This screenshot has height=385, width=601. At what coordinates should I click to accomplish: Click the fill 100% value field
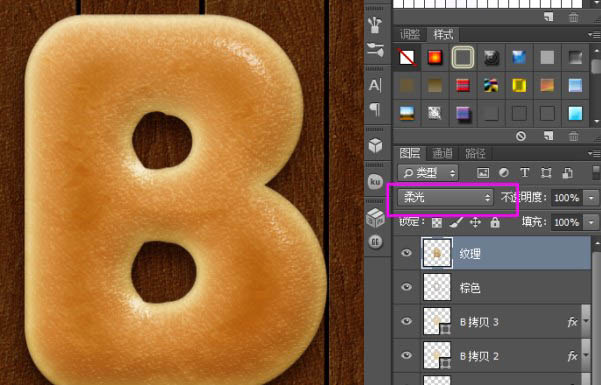[x=567, y=222]
